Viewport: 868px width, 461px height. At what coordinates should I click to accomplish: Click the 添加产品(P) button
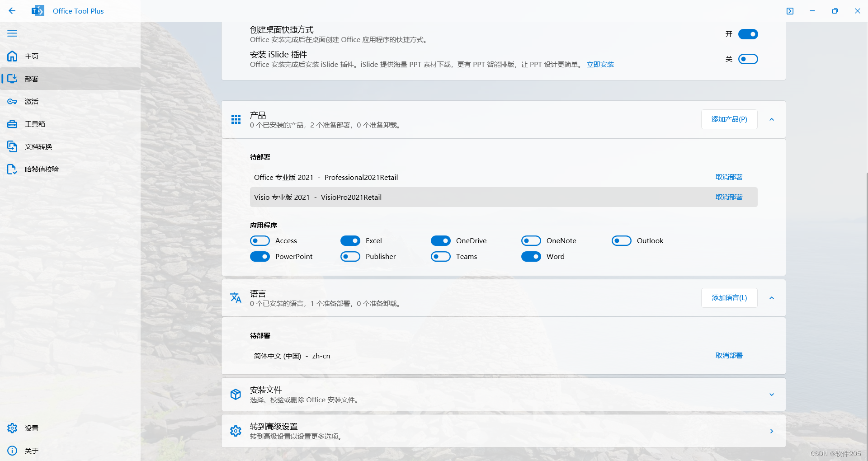pos(729,119)
